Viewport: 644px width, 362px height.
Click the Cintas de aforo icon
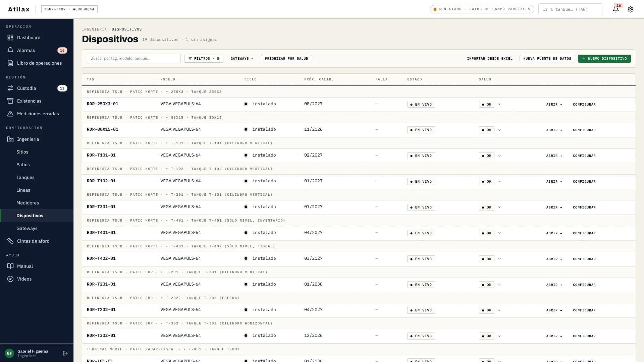coord(10,241)
